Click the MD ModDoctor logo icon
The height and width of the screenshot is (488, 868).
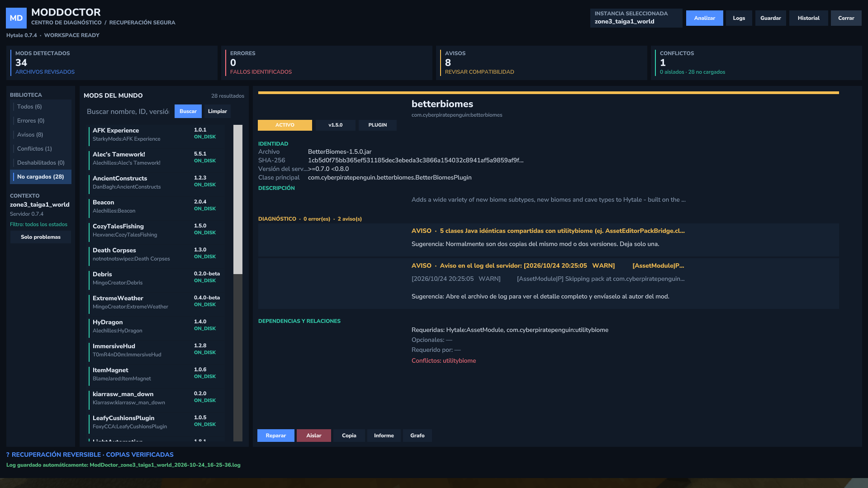(x=16, y=18)
